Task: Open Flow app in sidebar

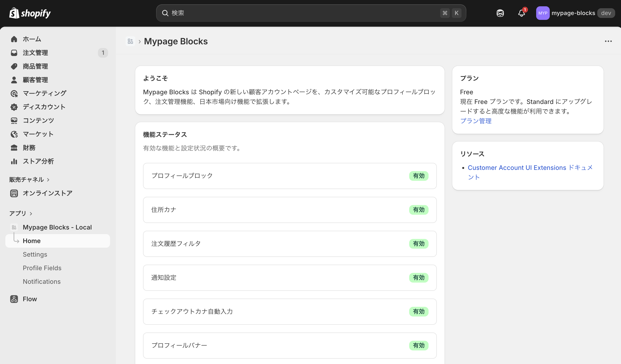Action: tap(30, 299)
